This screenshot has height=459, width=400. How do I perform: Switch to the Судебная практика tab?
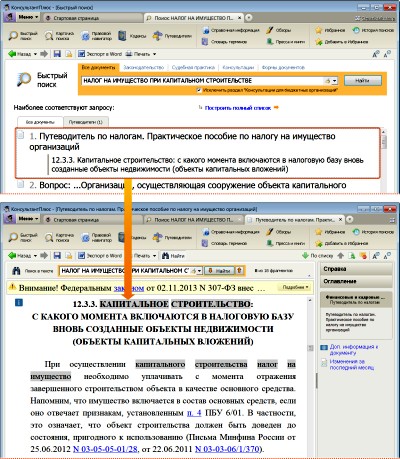tap(193, 67)
